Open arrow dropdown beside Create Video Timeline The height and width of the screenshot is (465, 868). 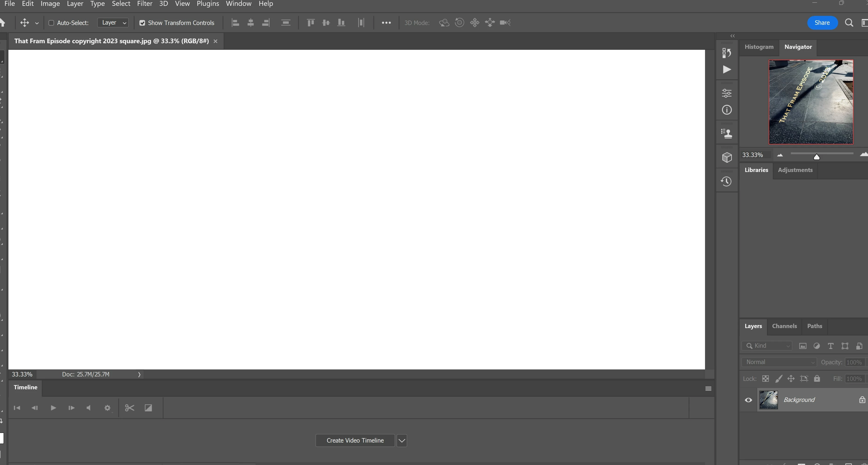(401, 440)
